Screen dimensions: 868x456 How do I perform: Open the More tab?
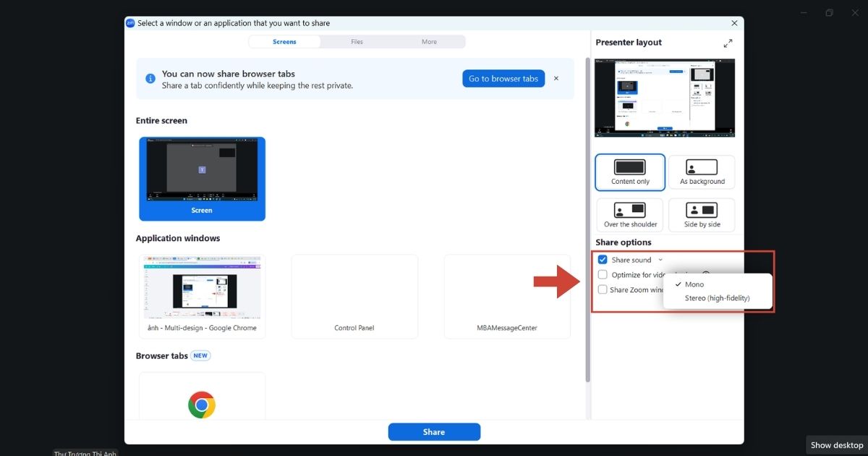click(429, 42)
